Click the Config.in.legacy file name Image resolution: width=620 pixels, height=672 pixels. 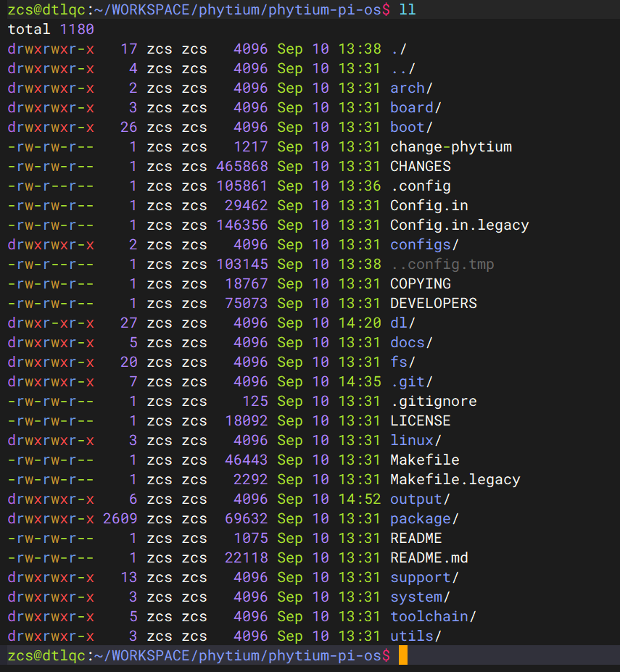pos(459,225)
